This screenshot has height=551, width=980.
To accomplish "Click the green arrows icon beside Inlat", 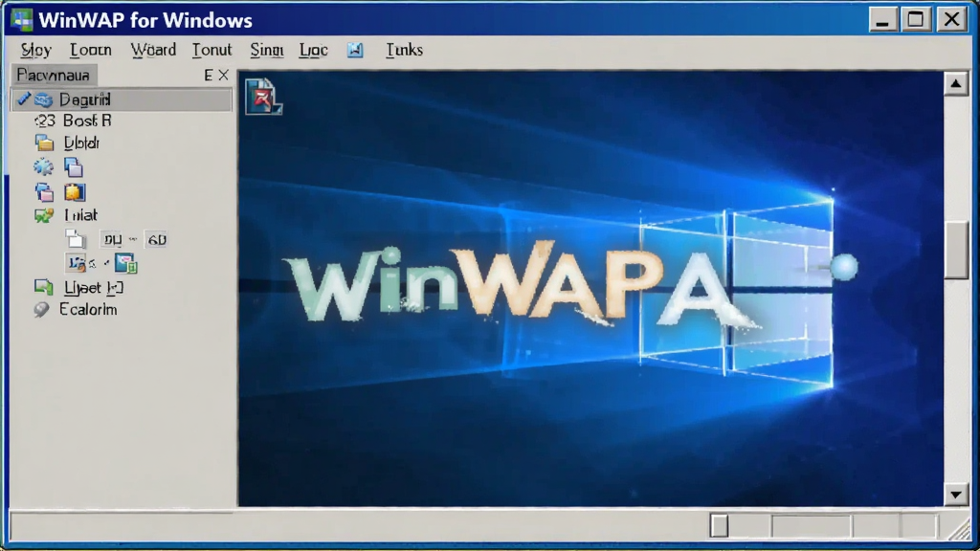I will (44, 215).
